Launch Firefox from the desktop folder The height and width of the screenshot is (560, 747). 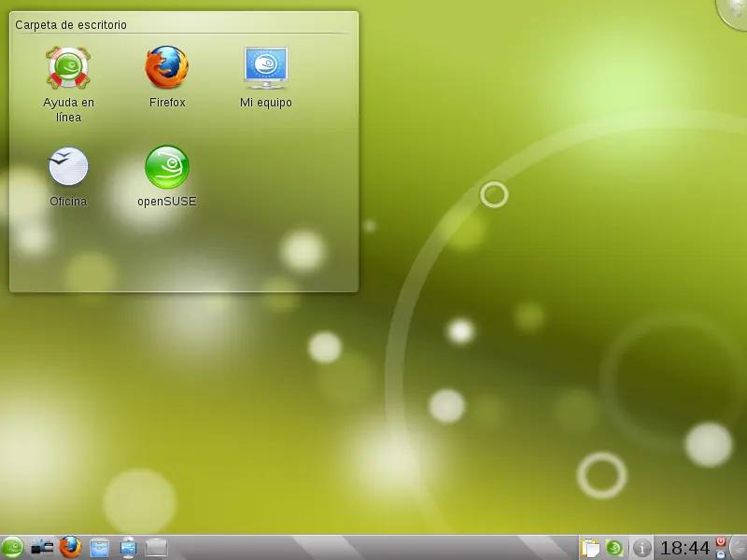point(167,67)
